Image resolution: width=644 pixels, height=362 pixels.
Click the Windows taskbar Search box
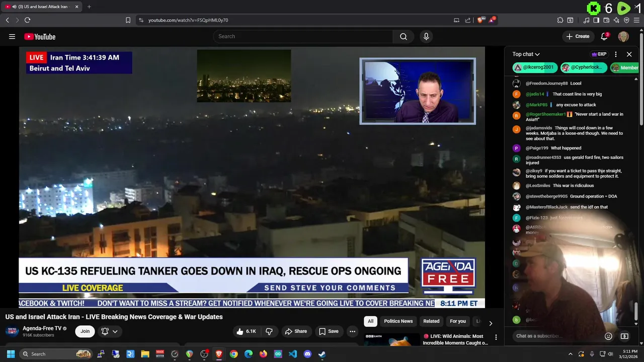(x=56, y=354)
